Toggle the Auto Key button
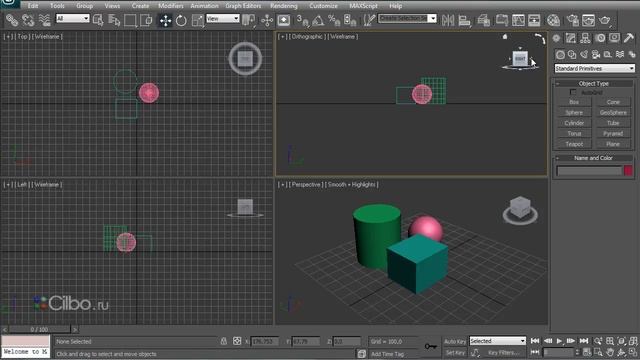The width and height of the screenshot is (640, 360). [455, 341]
